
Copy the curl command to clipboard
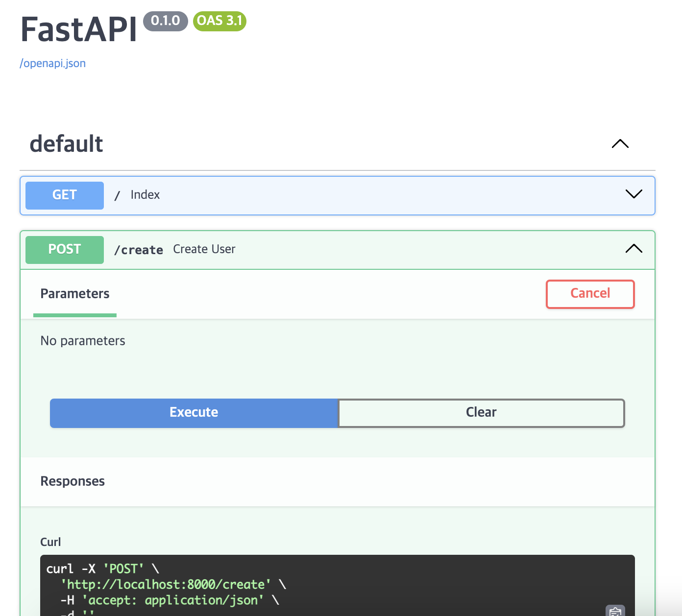(x=615, y=611)
